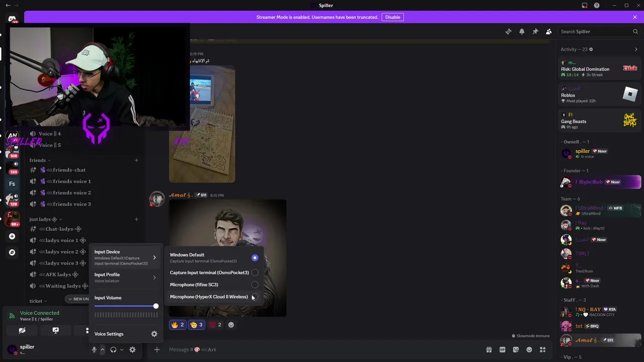Toggle the salute emoji reaction with 3
Screen dimensions: 644x362
[197, 325]
